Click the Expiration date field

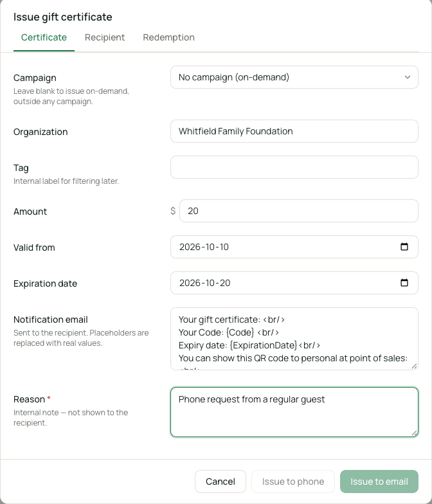294,283
